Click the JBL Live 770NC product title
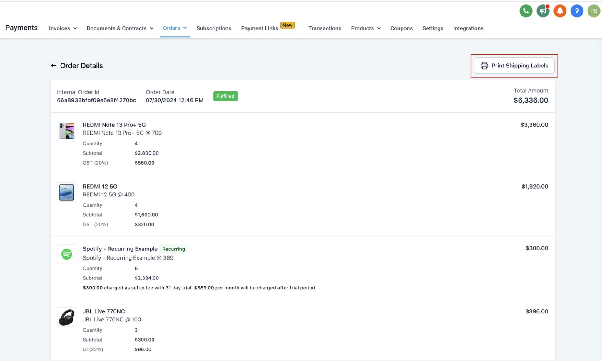The width and height of the screenshot is (602, 361). pyautogui.click(x=104, y=311)
